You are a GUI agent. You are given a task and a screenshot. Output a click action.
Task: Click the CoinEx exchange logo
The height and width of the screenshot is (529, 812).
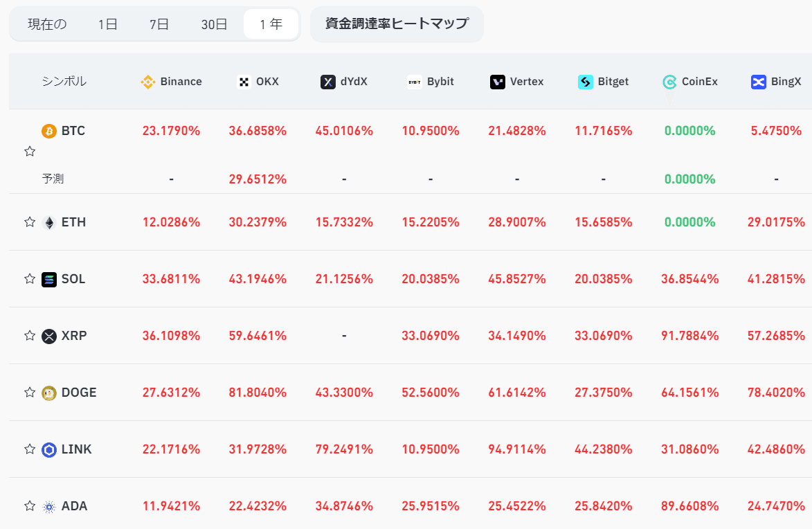(669, 81)
